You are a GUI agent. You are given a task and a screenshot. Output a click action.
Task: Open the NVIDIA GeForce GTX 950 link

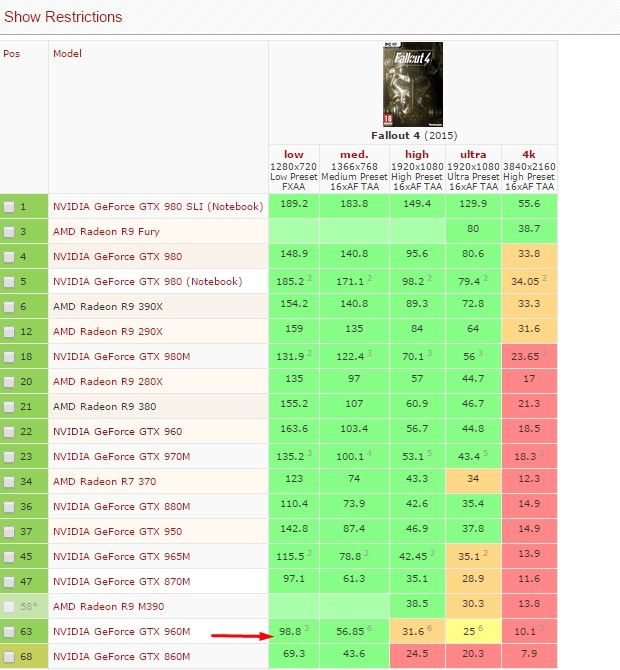pos(118,532)
